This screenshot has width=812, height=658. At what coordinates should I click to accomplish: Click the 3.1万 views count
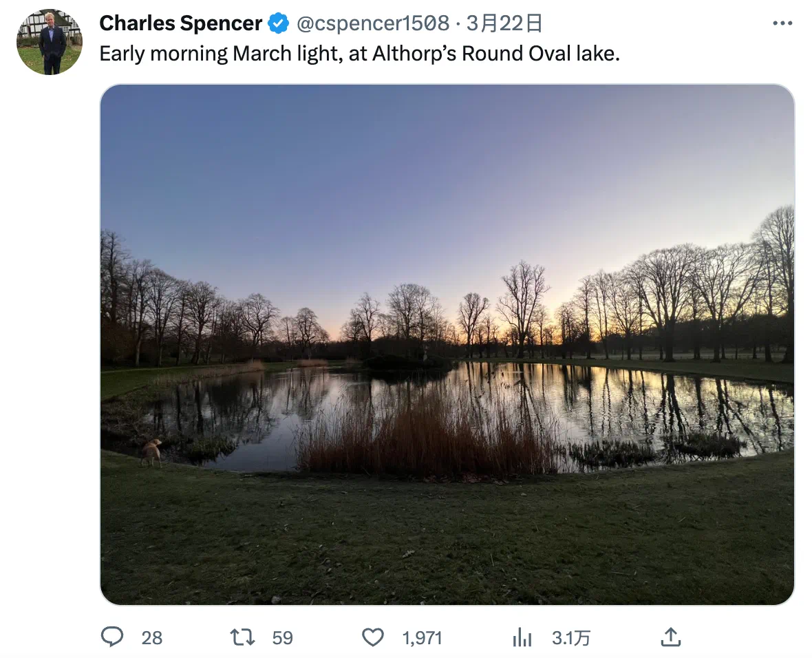[x=570, y=638]
